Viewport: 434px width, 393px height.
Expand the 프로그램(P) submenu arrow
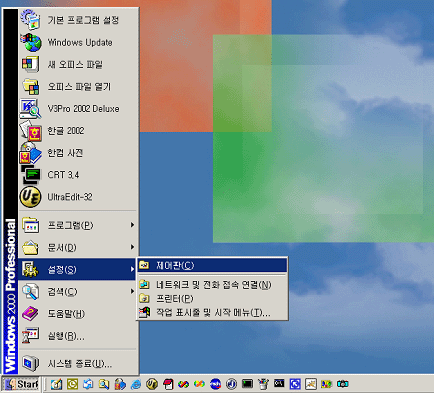click(x=132, y=225)
